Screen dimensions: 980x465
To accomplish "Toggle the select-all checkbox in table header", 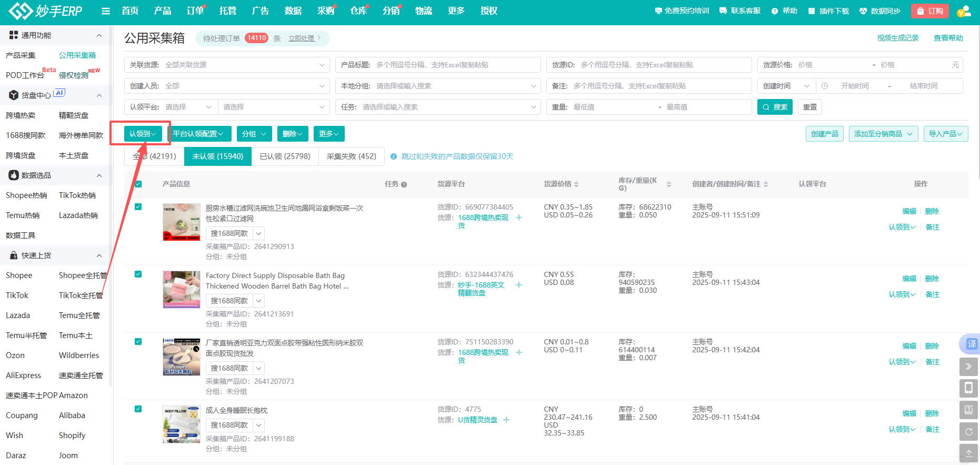I will (x=138, y=184).
